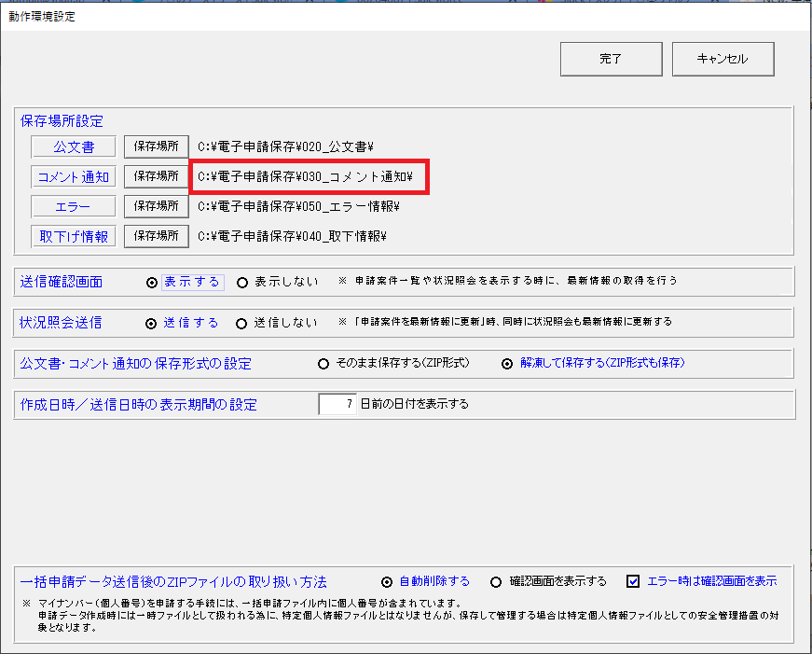Viewport: 812px width, 654px height.
Task: Click the display period days input field
Action: (337, 405)
